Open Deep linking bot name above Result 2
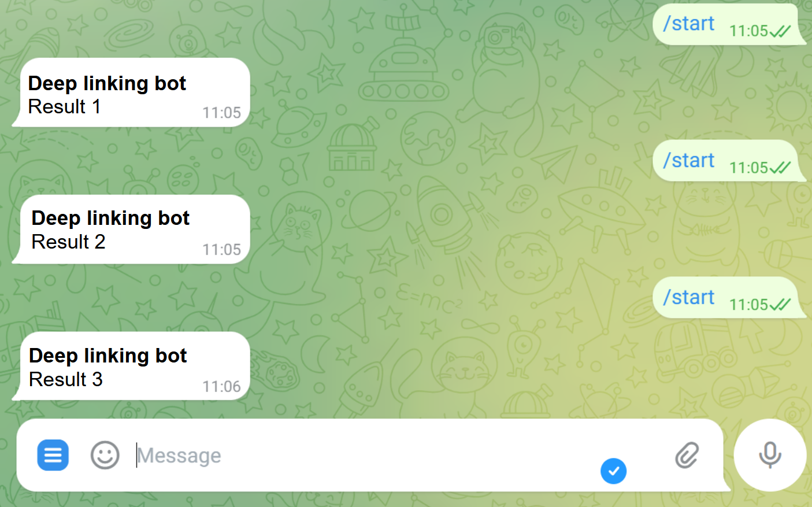The width and height of the screenshot is (812, 507). [110, 218]
